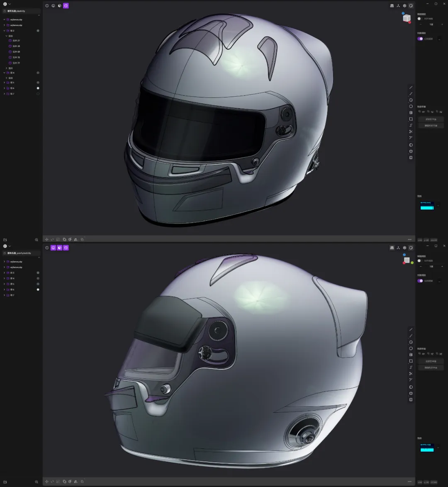Open outliner search in top window

click(37, 240)
